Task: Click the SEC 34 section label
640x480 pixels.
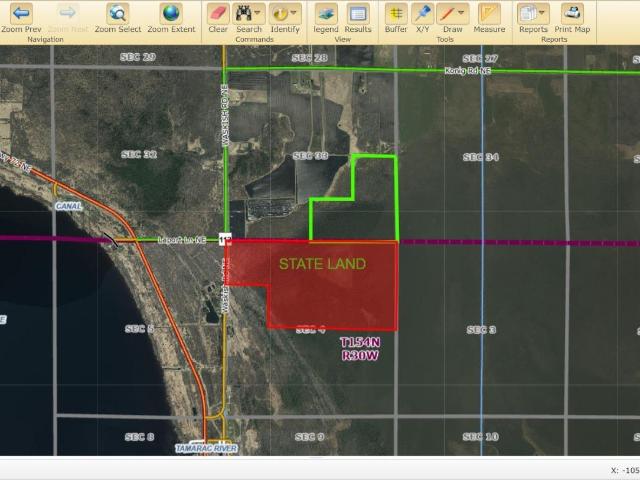Action: pos(481,157)
